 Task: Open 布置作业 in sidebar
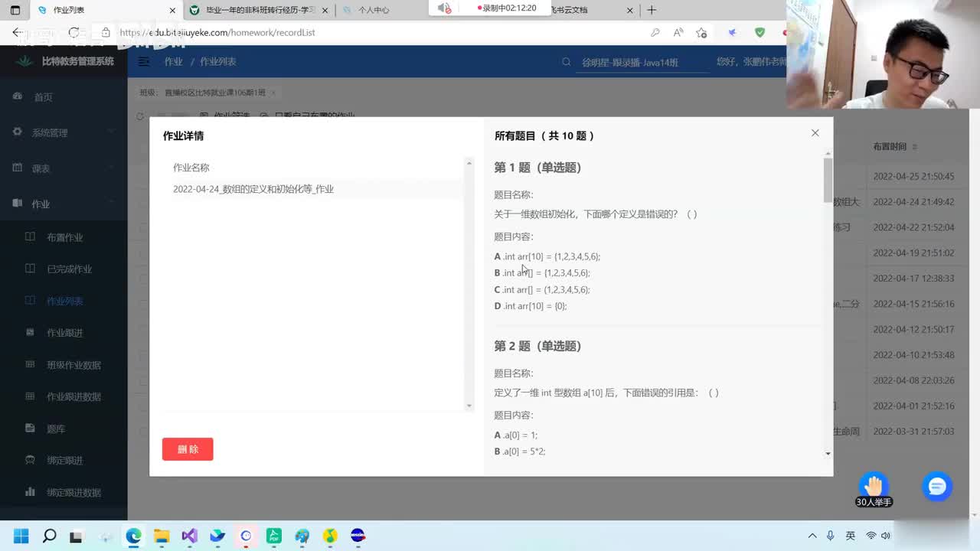pyautogui.click(x=64, y=237)
